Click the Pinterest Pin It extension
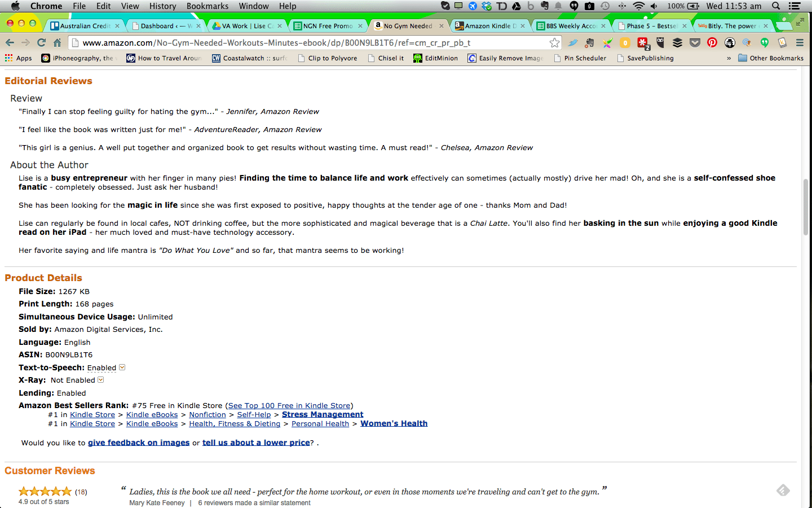This screenshot has width=812, height=508. click(712, 42)
